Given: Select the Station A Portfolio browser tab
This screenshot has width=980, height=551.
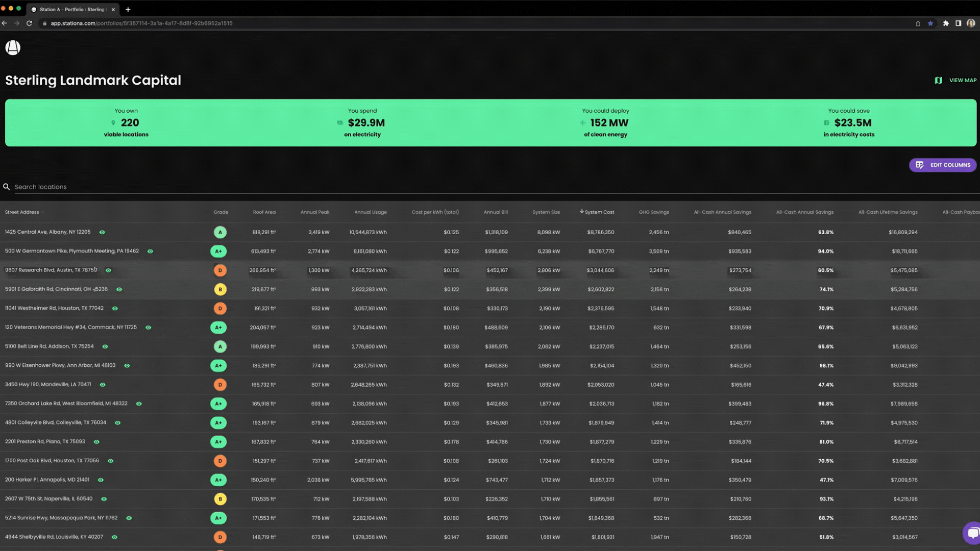Looking at the screenshot, I should click(x=71, y=9).
